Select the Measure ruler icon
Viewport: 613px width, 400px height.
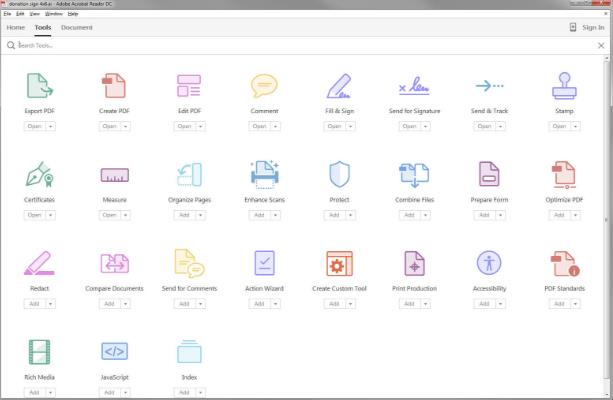click(x=114, y=176)
